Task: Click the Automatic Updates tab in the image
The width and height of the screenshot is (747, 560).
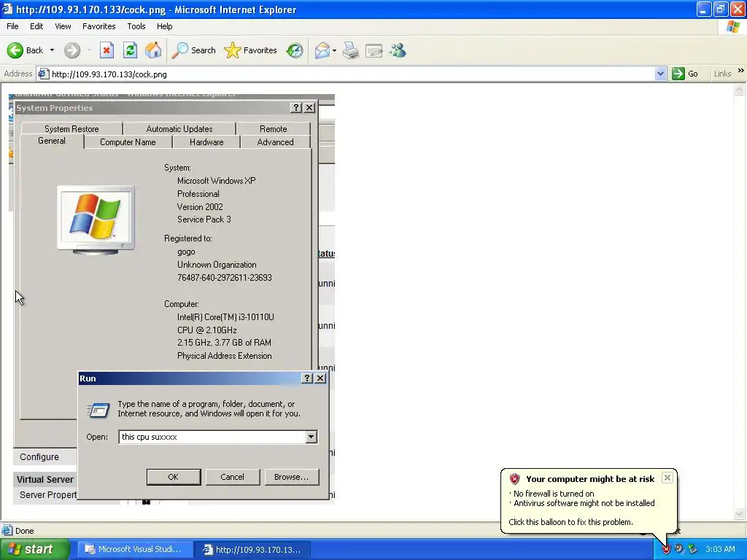Action: (179, 128)
